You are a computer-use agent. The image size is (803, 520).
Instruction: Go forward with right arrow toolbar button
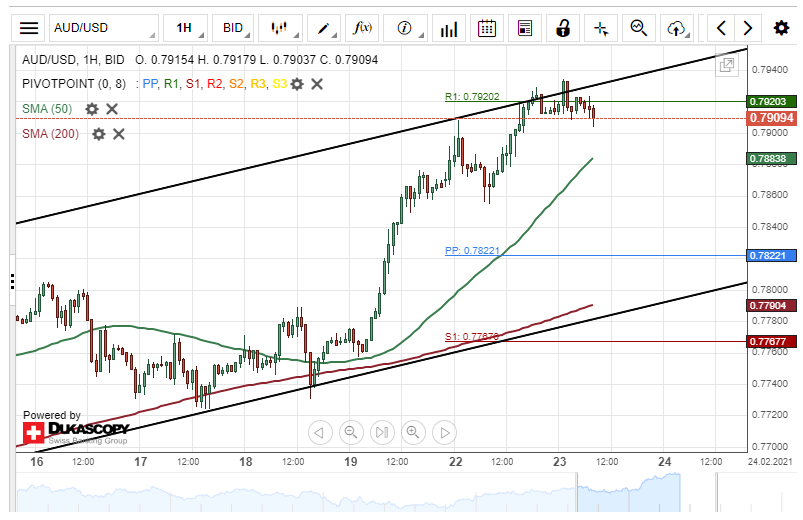click(x=748, y=28)
